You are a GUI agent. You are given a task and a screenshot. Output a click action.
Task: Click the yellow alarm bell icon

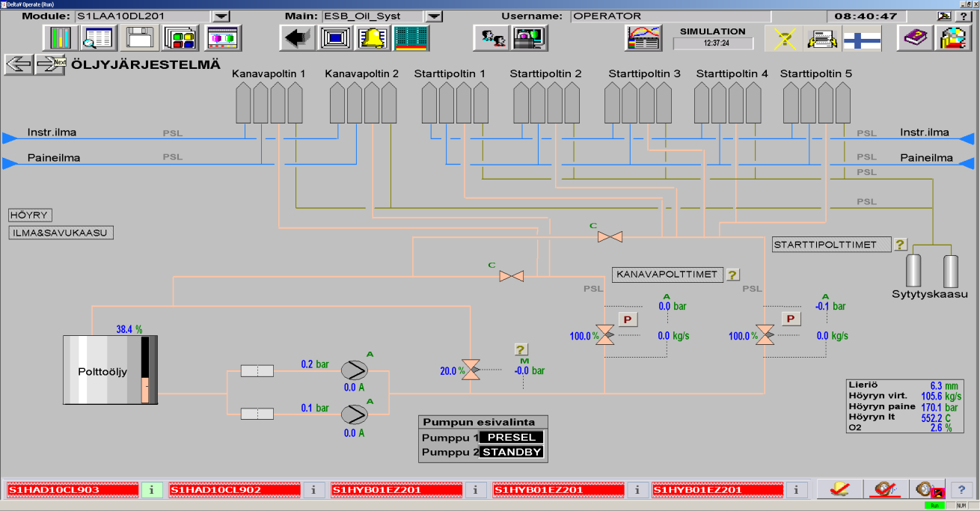click(x=373, y=37)
